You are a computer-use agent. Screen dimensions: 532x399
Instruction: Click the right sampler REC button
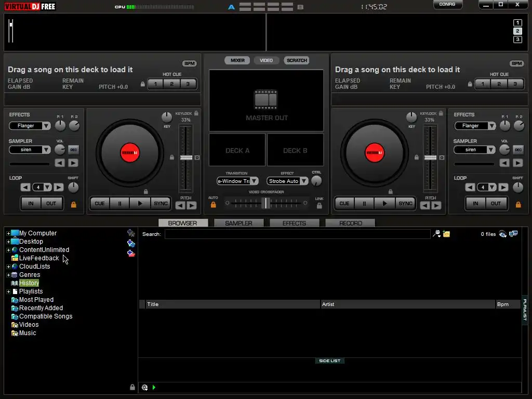pyautogui.click(x=518, y=150)
